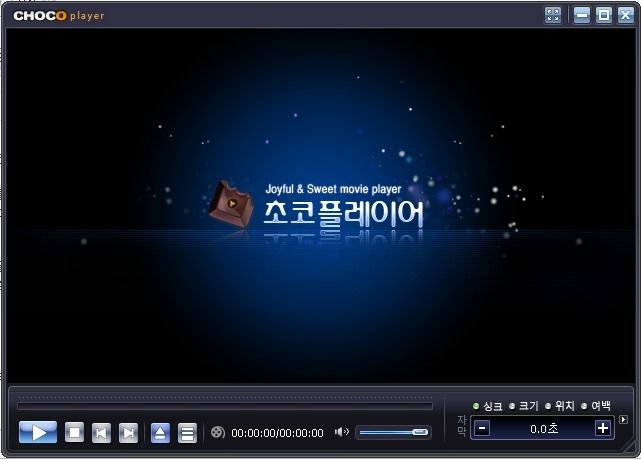Close the Choco player window

tap(625, 15)
